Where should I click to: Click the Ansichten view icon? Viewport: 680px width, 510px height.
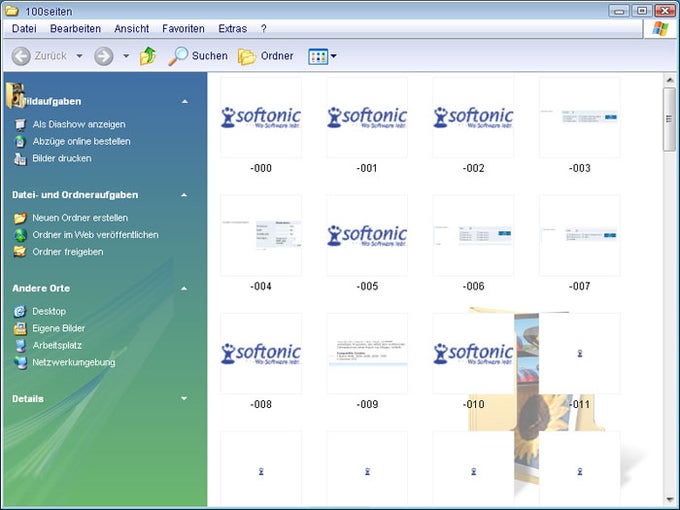[x=318, y=56]
